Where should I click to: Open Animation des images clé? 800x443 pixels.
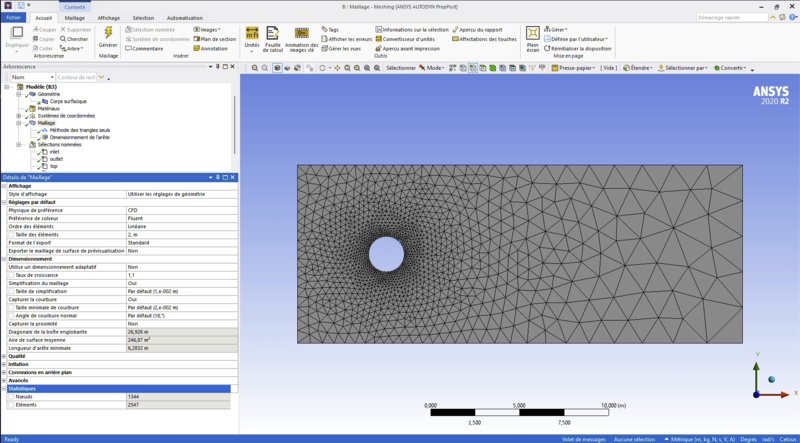pos(302,39)
